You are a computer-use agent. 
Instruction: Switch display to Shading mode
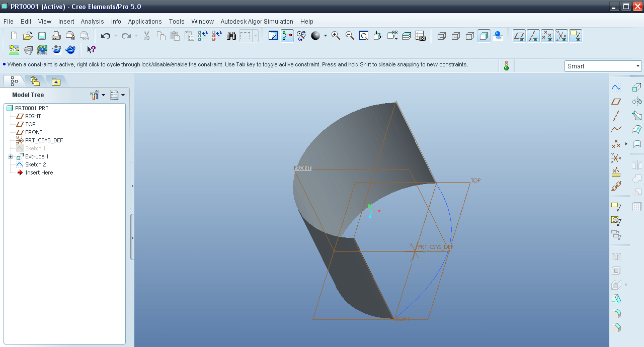pyautogui.click(x=484, y=36)
